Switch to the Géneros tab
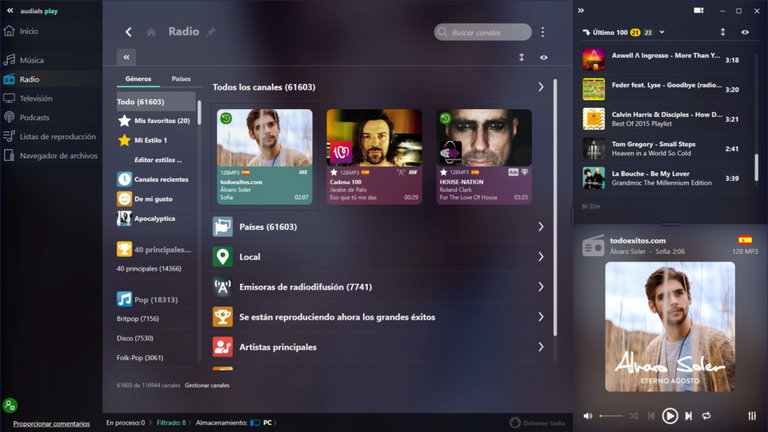Screen dimensions: 768x432 point(138,79)
